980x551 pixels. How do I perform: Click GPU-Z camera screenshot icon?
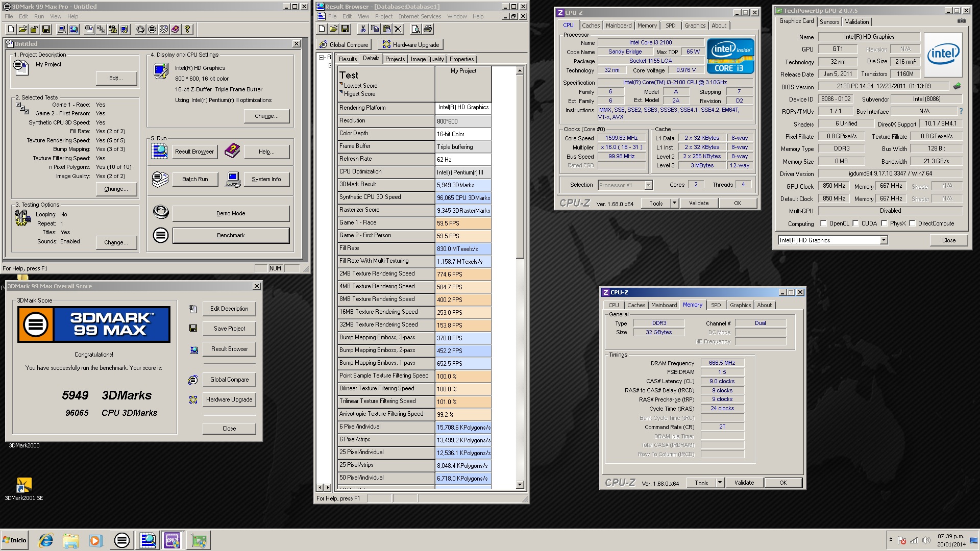pyautogui.click(x=961, y=21)
